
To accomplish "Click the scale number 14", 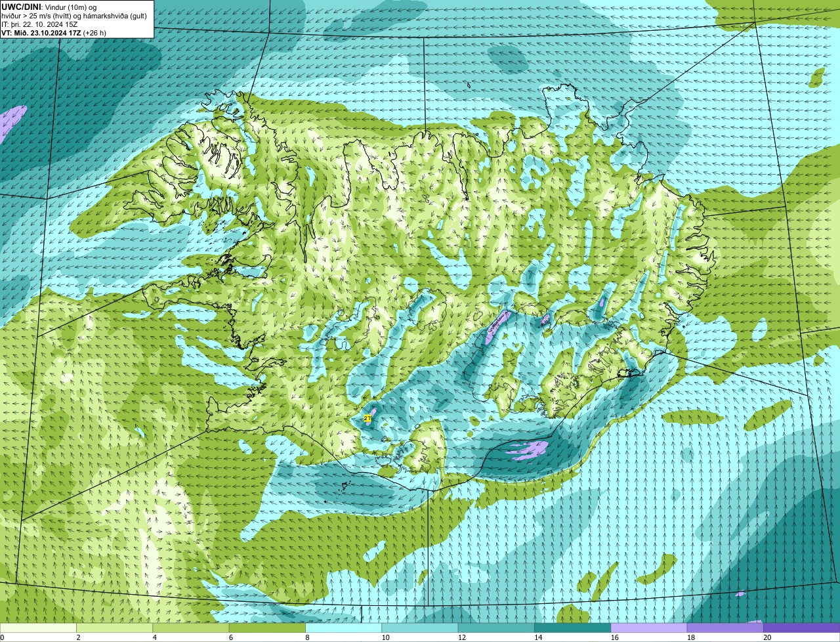I will coord(537,637).
